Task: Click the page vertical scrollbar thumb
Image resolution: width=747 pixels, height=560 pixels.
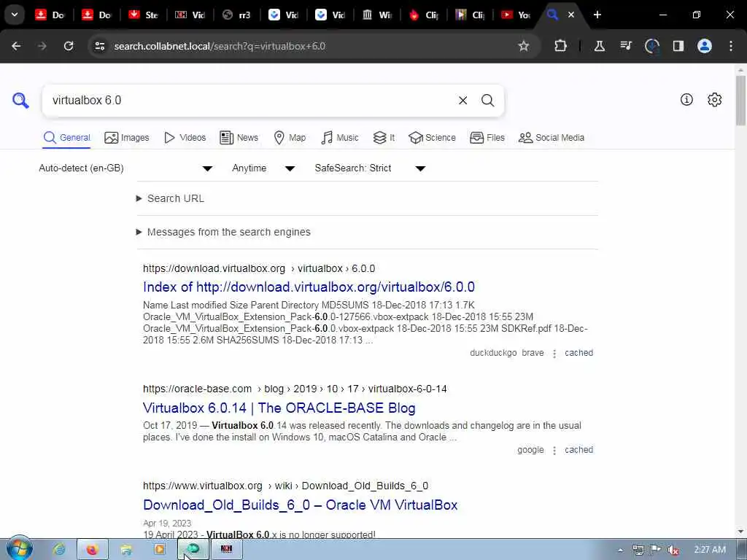Action: point(741,101)
